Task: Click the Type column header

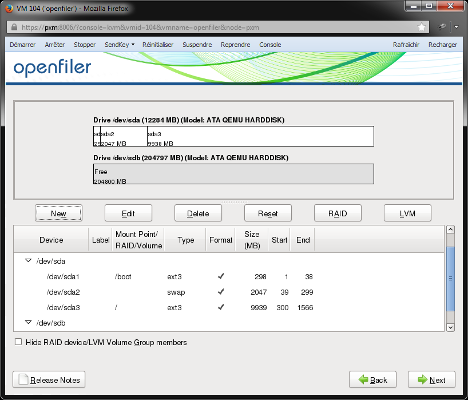Action: point(185,240)
